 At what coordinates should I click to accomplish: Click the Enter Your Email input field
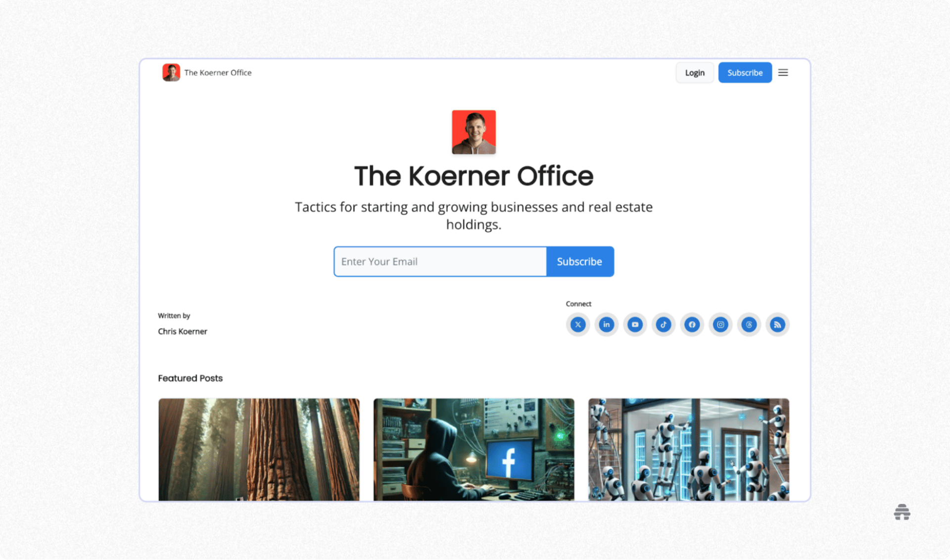pyautogui.click(x=439, y=261)
